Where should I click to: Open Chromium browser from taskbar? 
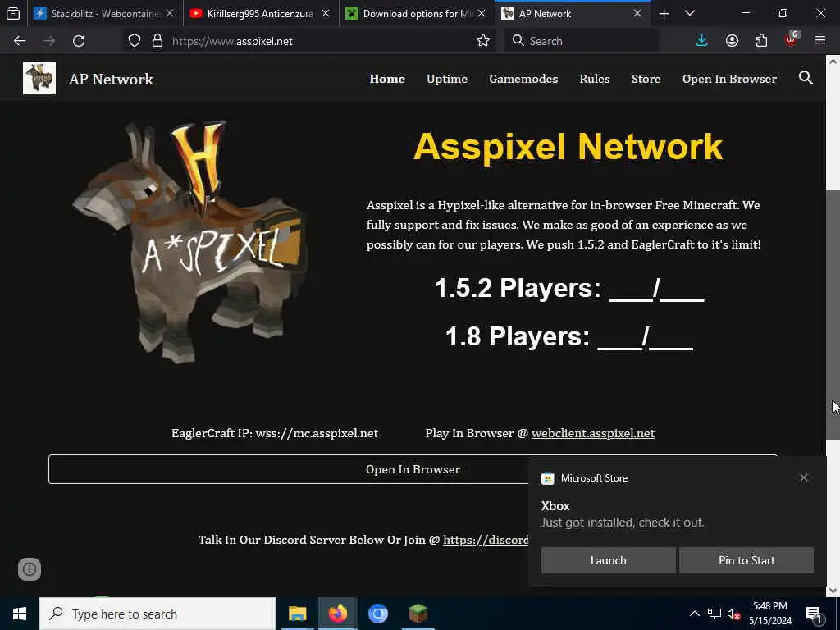pos(377,614)
